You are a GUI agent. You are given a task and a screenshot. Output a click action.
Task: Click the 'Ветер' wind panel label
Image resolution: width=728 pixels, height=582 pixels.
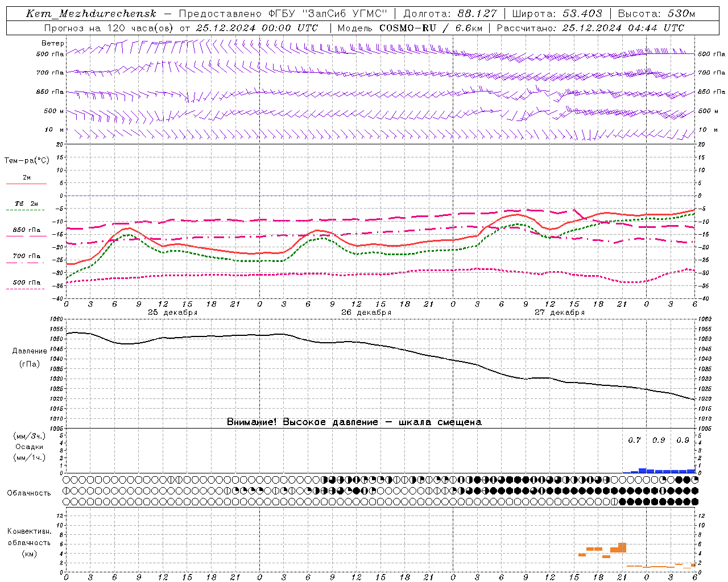coord(53,43)
